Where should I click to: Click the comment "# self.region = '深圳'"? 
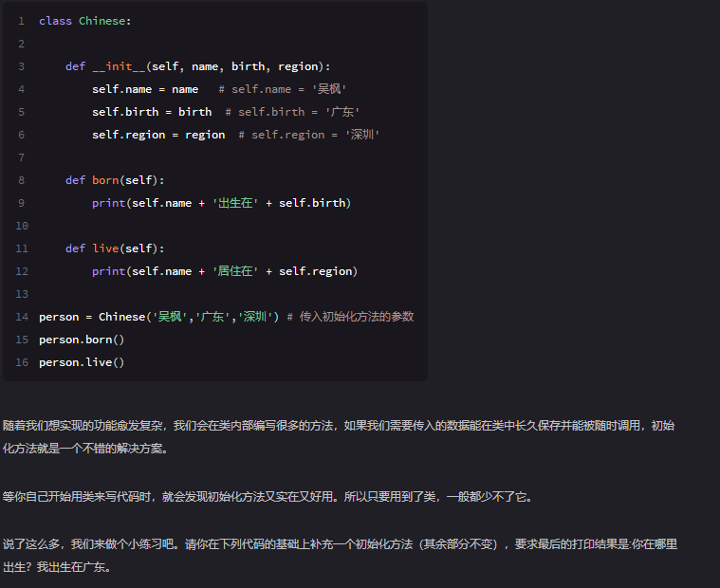coord(309,135)
